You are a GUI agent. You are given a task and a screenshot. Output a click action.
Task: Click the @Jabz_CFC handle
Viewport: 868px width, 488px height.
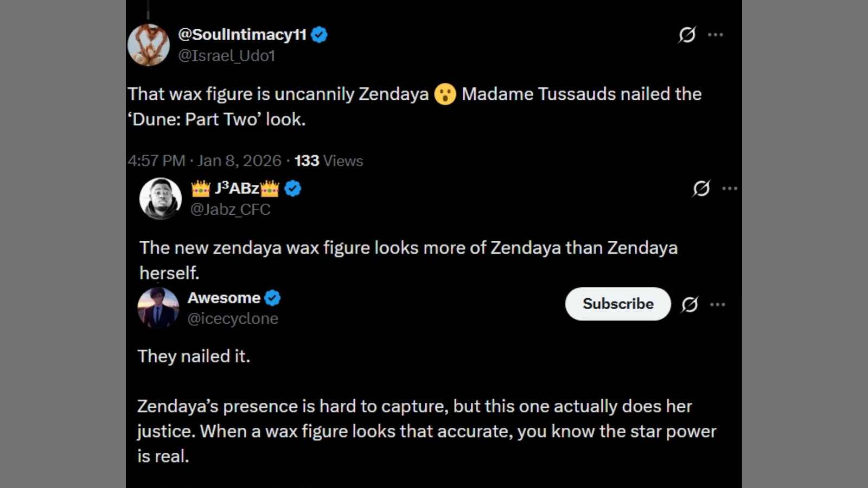pos(230,209)
